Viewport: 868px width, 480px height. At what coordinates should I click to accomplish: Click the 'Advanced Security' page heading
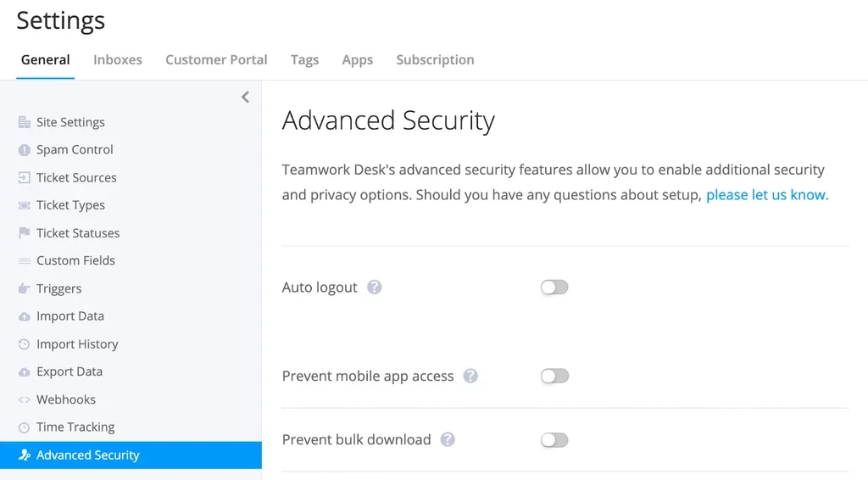(388, 120)
